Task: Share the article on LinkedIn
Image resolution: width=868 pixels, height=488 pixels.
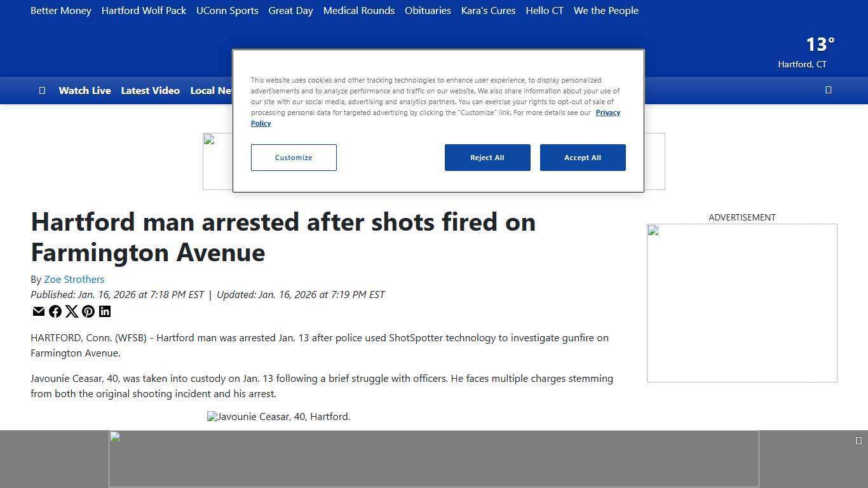Action: tap(105, 311)
